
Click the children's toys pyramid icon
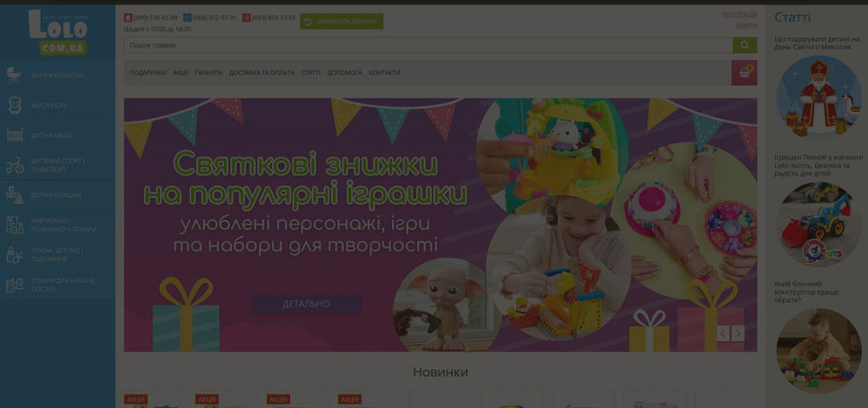(x=14, y=194)
